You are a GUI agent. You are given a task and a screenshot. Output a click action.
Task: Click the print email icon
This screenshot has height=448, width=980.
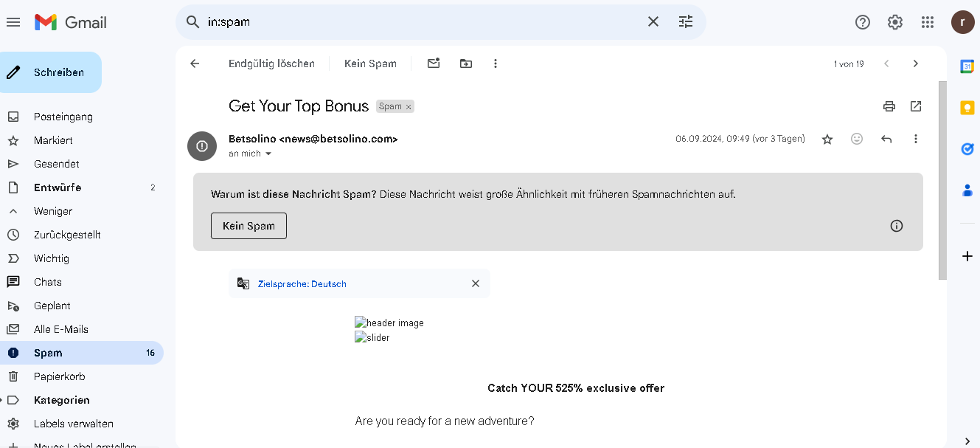[889, 106]
